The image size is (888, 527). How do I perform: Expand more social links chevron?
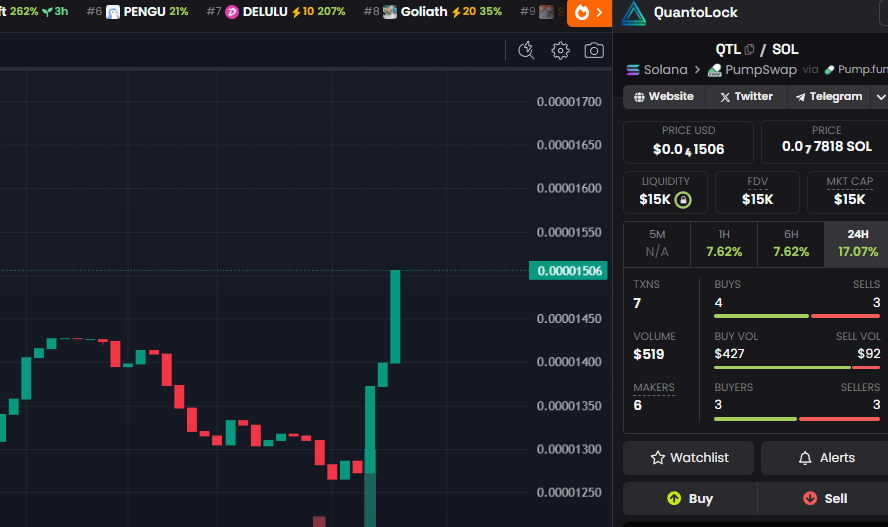point(881,97)
